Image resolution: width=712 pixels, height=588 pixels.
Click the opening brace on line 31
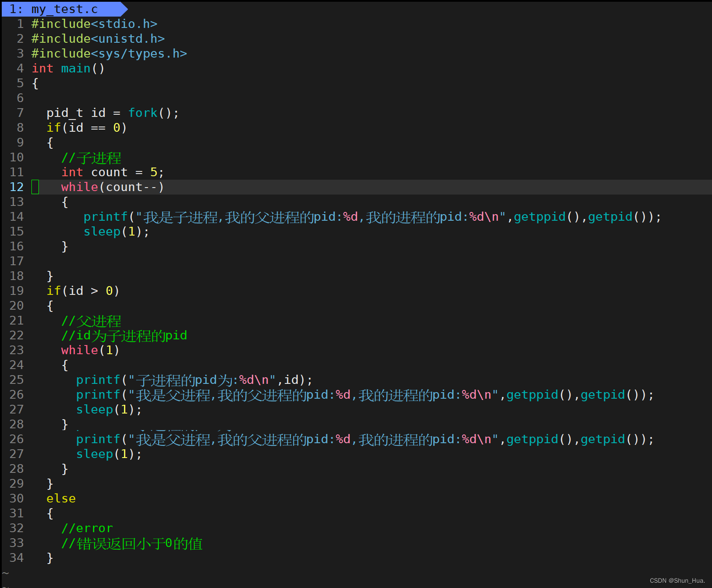pyautogui.click(x=50, y=513)
